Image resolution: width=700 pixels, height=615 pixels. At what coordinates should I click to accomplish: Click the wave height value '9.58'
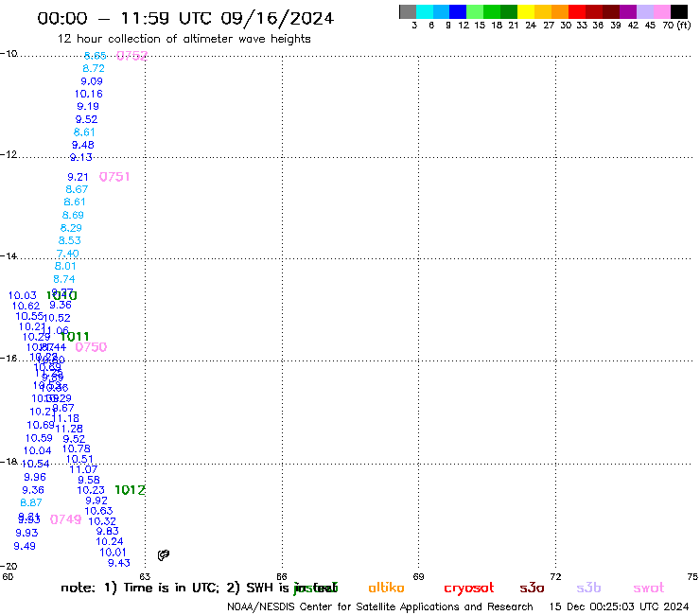89,480
